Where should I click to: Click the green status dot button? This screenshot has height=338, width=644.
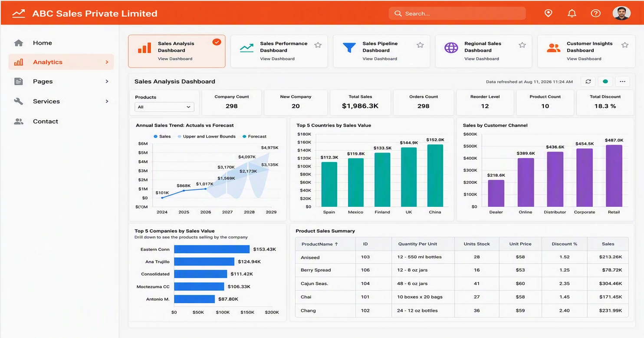(x=605, y=81)
